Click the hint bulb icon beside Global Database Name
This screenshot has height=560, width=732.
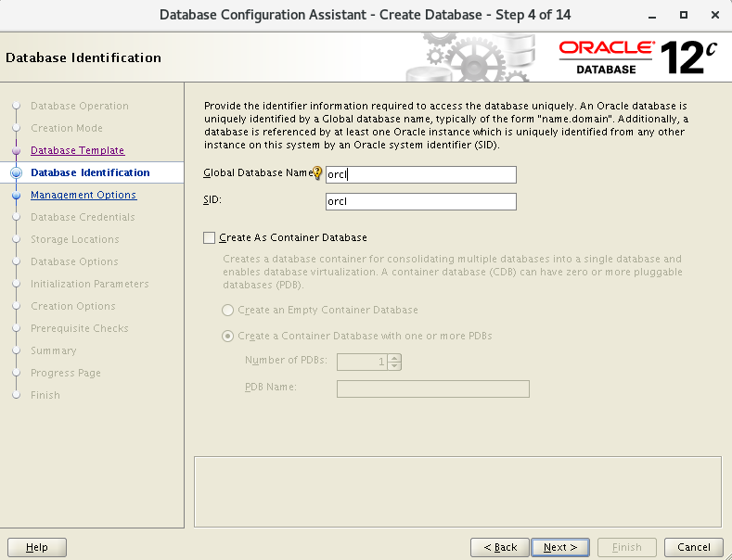(317, 173)
